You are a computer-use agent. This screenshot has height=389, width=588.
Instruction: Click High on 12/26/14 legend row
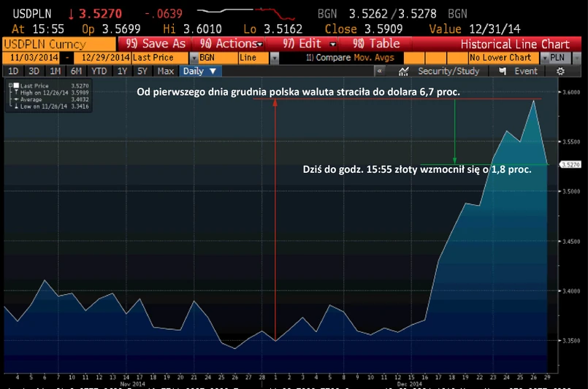point(51,93)
